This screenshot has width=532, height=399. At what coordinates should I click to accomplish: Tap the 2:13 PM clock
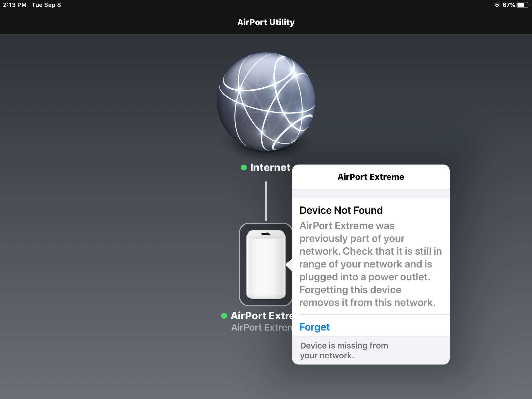coord(15,5)
